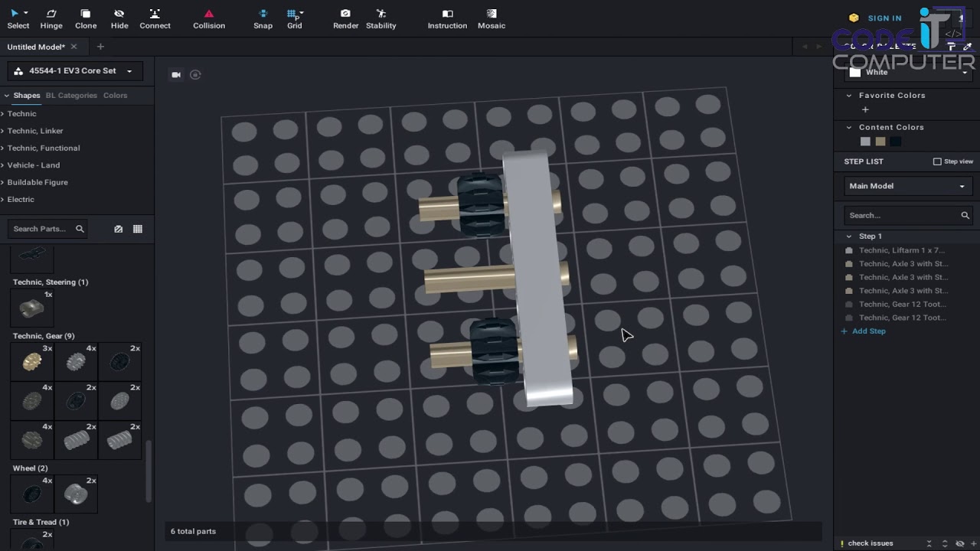Click the Search Parts field

47,229
